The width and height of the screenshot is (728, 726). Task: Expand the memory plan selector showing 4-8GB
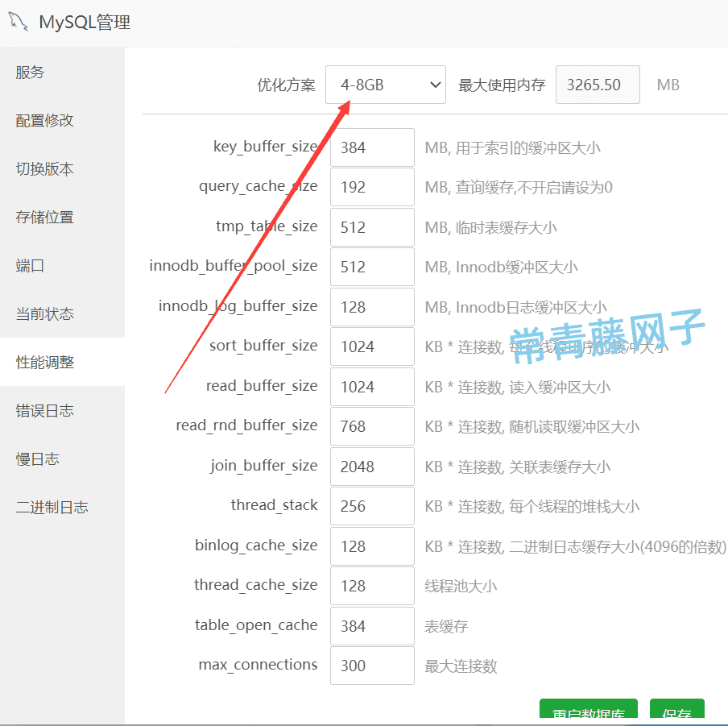click(x=385, y=84)
